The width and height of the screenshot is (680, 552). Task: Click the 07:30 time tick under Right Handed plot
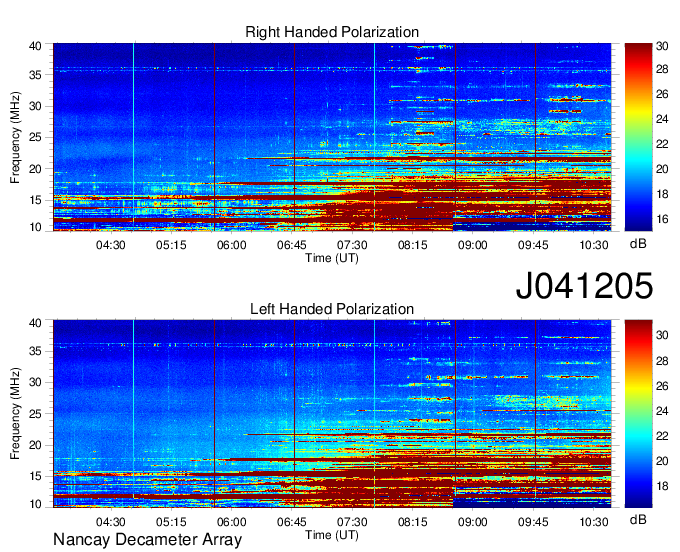[352, 245]
